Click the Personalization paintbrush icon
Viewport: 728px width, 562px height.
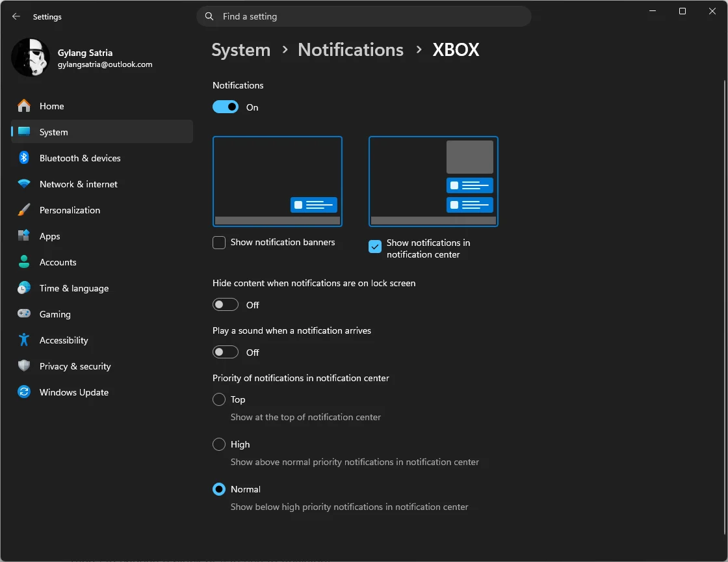coord(24,210)
